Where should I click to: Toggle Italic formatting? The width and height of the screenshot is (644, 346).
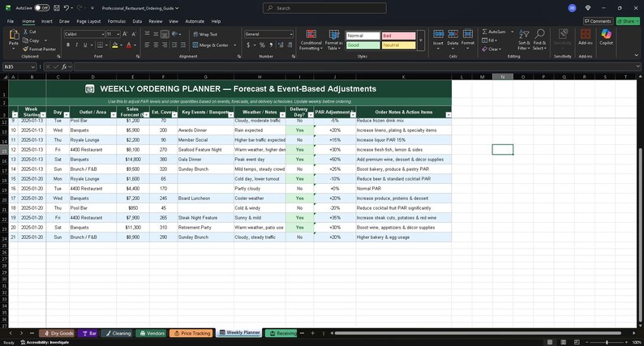tap(76, 45)
